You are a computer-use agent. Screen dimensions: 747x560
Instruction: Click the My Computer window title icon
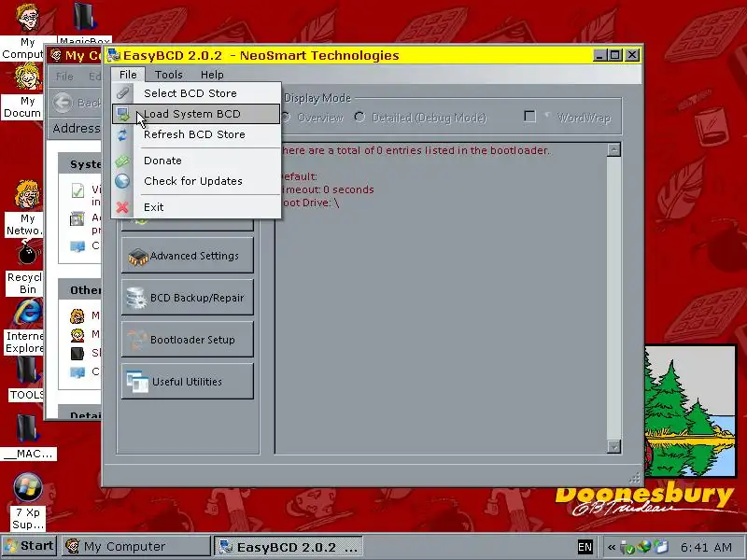click(x=56, y=56)
